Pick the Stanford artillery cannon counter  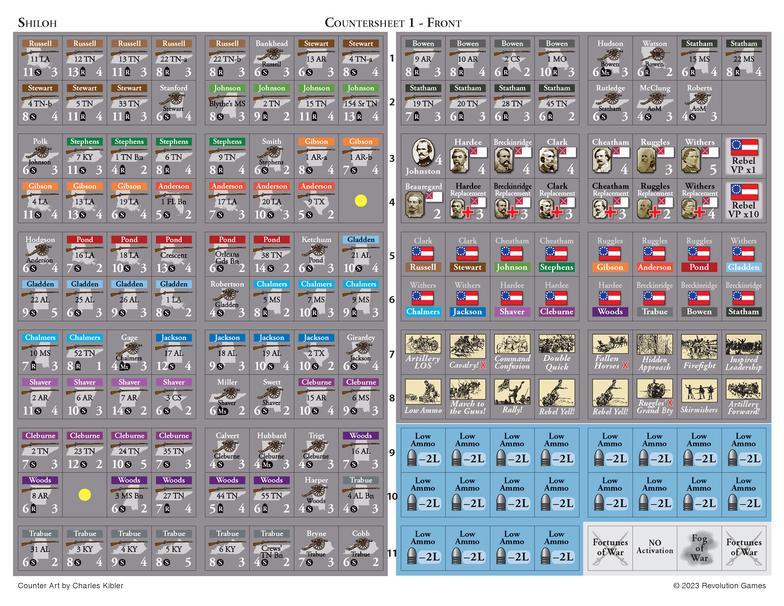pyautogui.click(x=174, y=102)
